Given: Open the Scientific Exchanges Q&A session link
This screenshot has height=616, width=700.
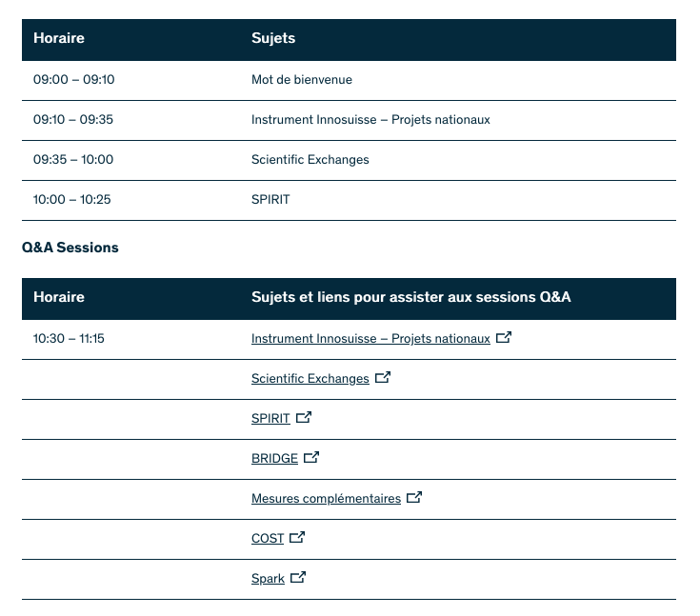Looking at the screenshot, I should [x=310, y=379].
